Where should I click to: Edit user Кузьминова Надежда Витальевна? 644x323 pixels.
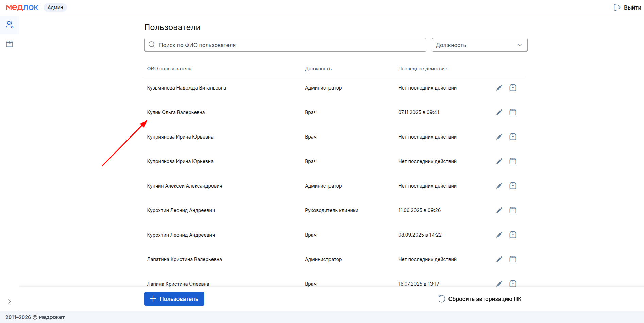[499, 88]
